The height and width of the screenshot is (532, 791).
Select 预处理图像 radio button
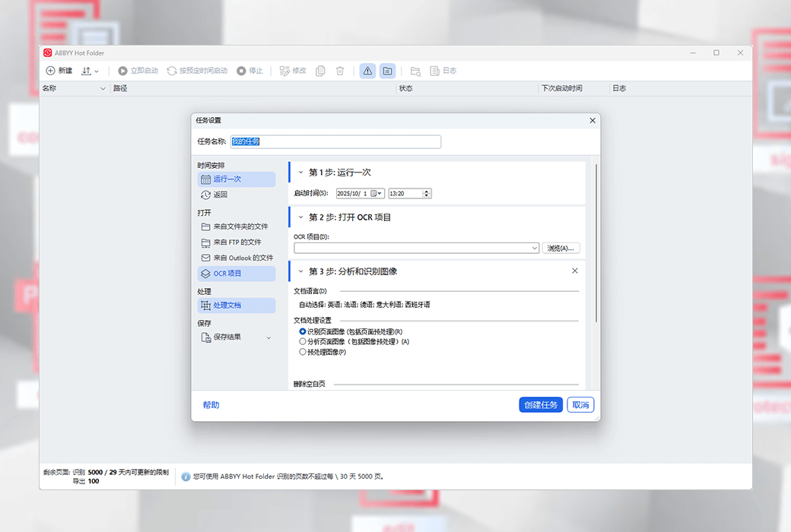pos(303,352)
